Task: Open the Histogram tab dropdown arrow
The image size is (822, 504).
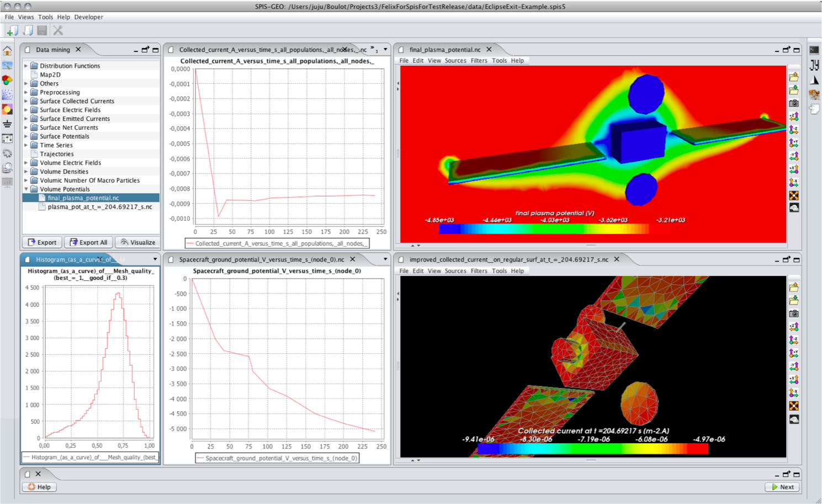Action: click(x=155, y=259)
